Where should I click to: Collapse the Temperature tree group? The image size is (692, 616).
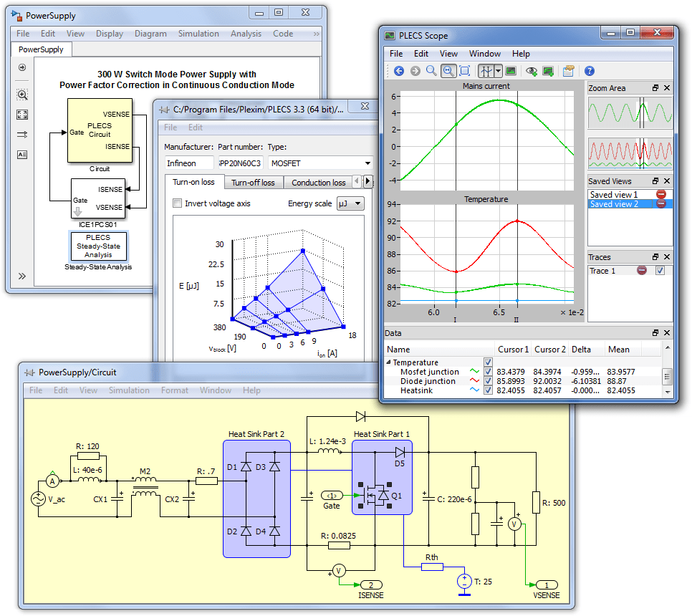click(389, 363)
